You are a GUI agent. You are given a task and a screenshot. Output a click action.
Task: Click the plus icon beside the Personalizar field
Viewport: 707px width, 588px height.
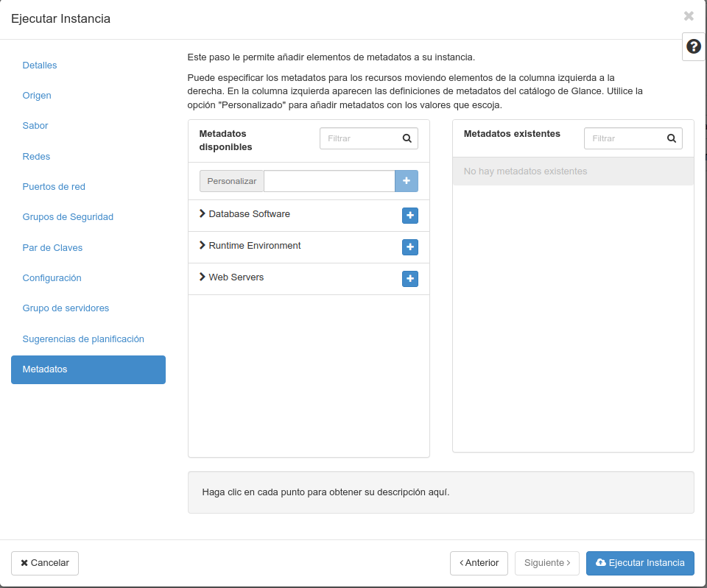[407, 180]
